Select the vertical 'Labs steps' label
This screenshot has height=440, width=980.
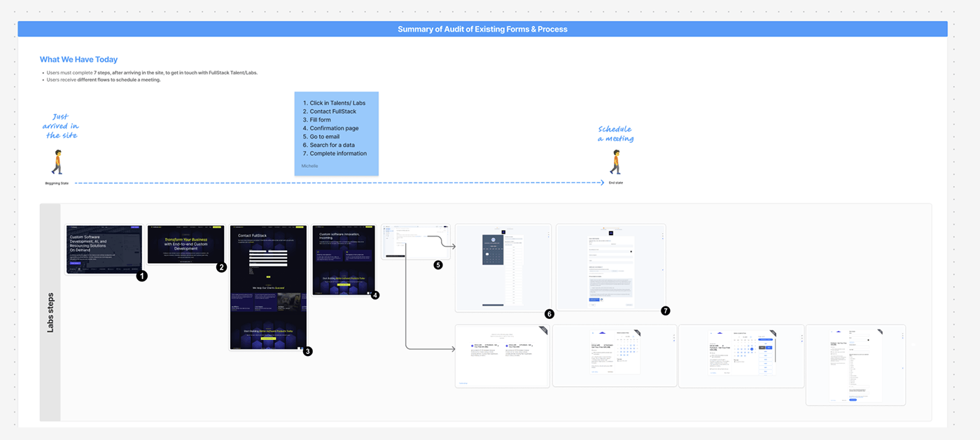pos(50,312)
